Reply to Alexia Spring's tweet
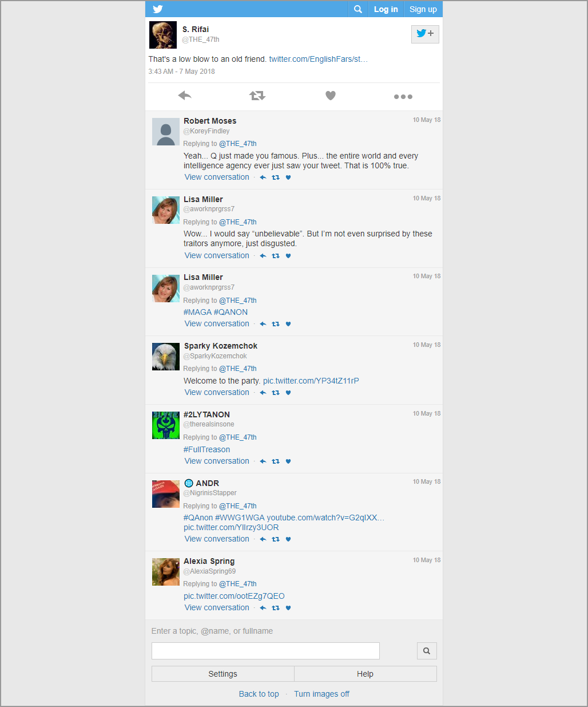Screen dimensions: 588x707 263,608
